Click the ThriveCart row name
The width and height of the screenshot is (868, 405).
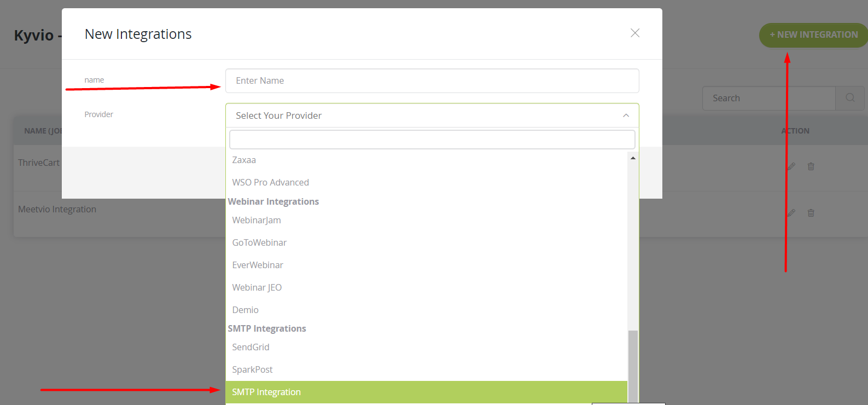coord(39,163)
